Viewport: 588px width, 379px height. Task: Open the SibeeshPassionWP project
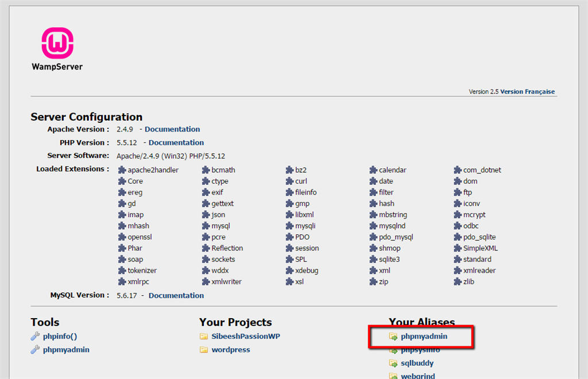tap(246, 337)
